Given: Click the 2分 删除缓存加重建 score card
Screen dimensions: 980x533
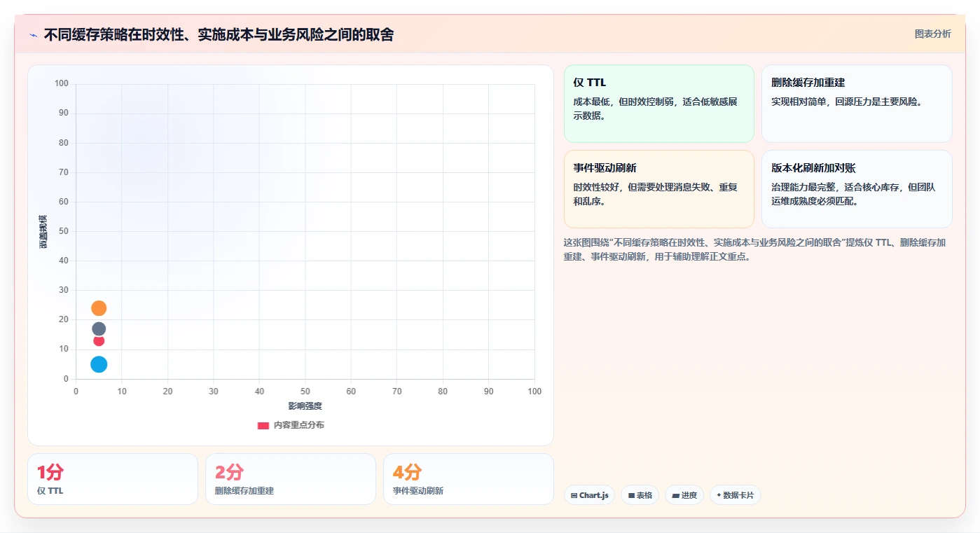Looking at the screenshot, I should point(291,479).
